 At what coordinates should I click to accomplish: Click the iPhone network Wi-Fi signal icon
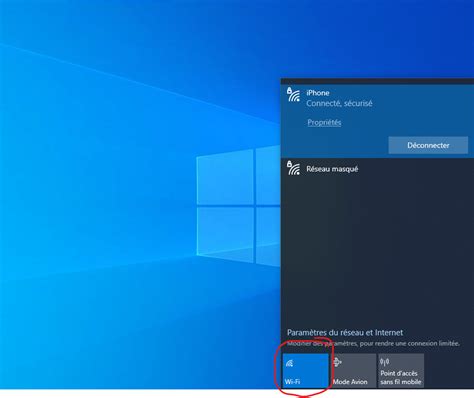[293, 94]
